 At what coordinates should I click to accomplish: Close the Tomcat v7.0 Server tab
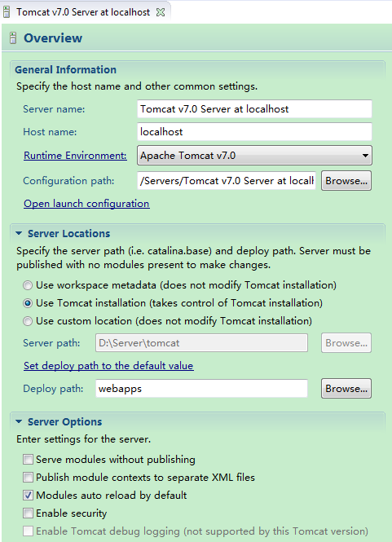[161, 12]
